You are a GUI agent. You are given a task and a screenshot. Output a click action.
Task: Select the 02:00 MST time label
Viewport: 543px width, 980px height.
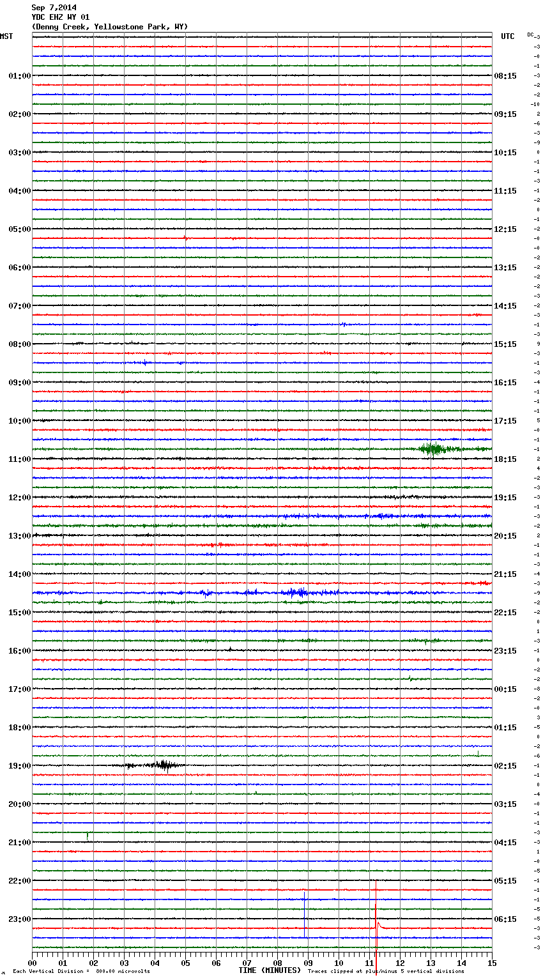20,114
